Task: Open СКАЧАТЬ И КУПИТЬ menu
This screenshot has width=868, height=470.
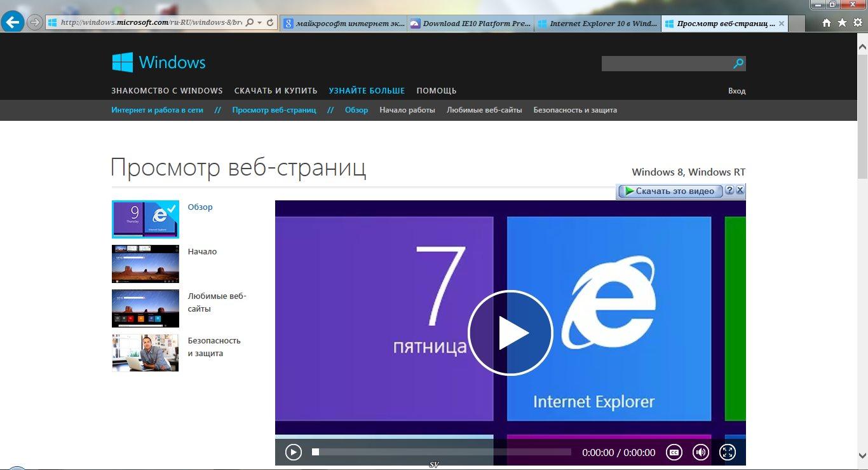Action: point(276,91)
